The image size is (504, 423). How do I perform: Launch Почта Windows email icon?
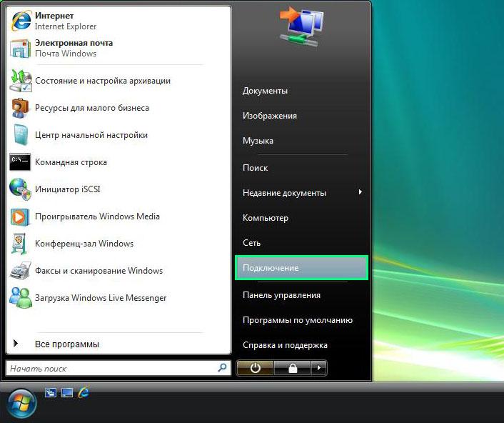click(x=21, y=48)
